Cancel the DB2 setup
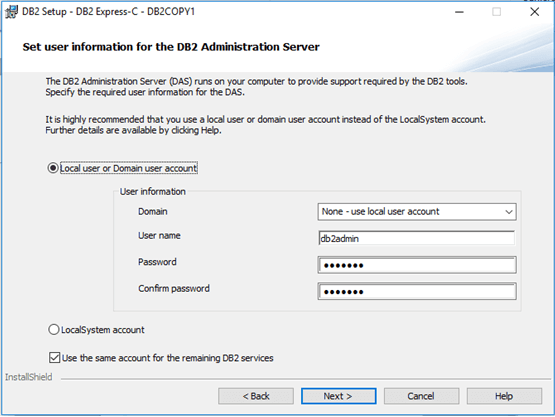Viewport: 555px width, 417px height. pyautogui.click(x=421, y=396)
